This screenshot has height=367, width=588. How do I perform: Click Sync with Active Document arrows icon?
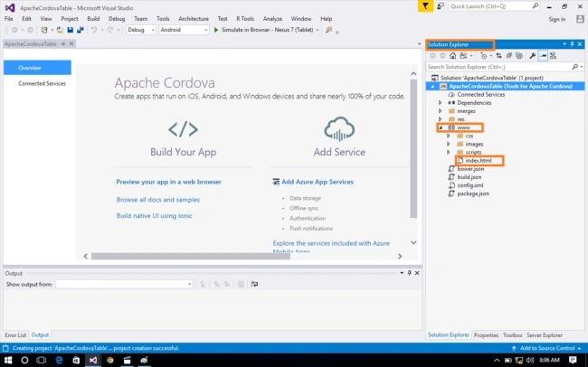click(498, 56)
